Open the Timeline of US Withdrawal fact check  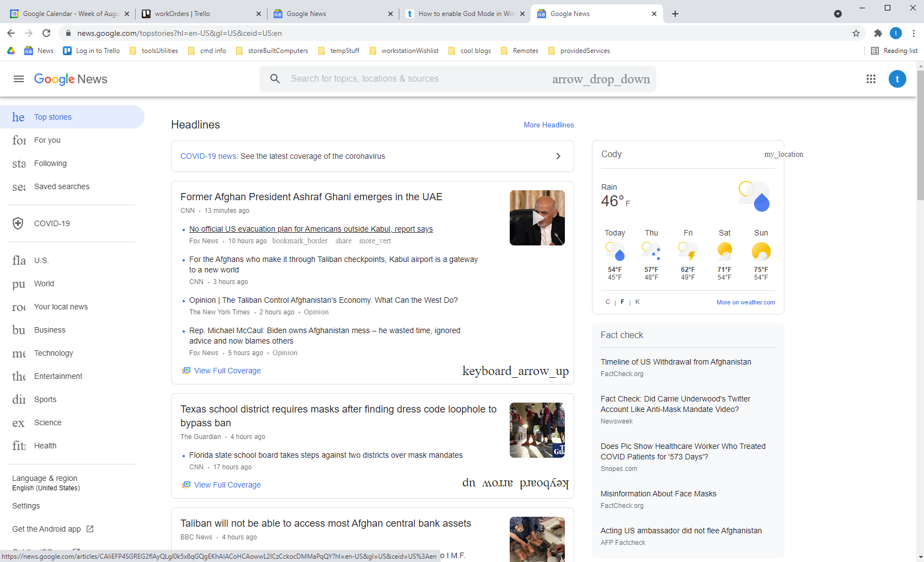(x=676, y=362)
